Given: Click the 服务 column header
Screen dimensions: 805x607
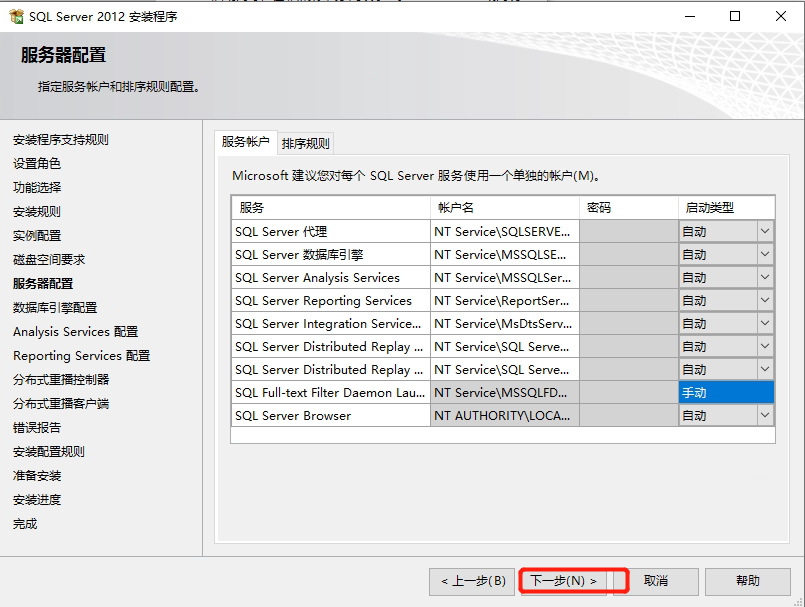Looking at the screenshot, I should tap(331, 207).
